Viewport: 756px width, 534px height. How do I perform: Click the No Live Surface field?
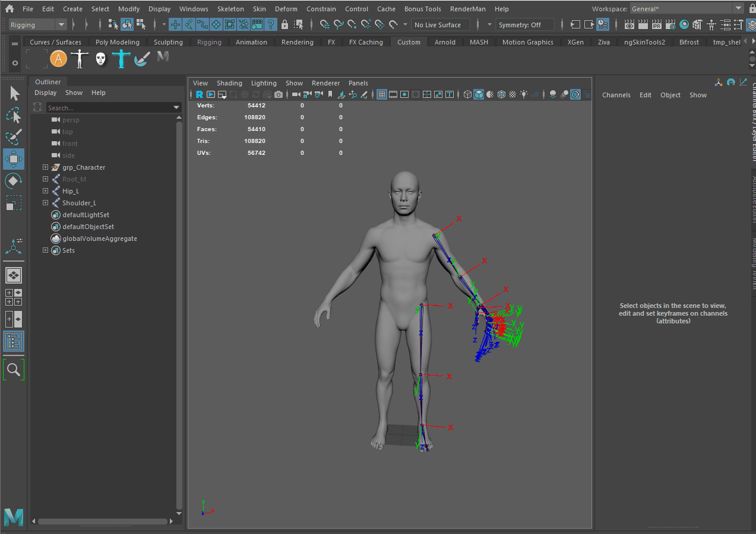pyautogui.click(x=441, y=25)
